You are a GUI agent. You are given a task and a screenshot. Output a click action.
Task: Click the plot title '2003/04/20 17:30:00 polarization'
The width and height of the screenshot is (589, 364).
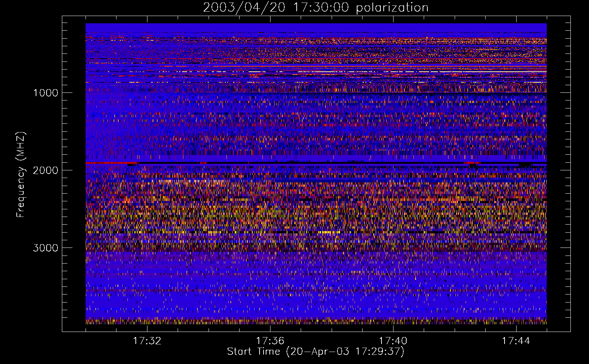316,7
